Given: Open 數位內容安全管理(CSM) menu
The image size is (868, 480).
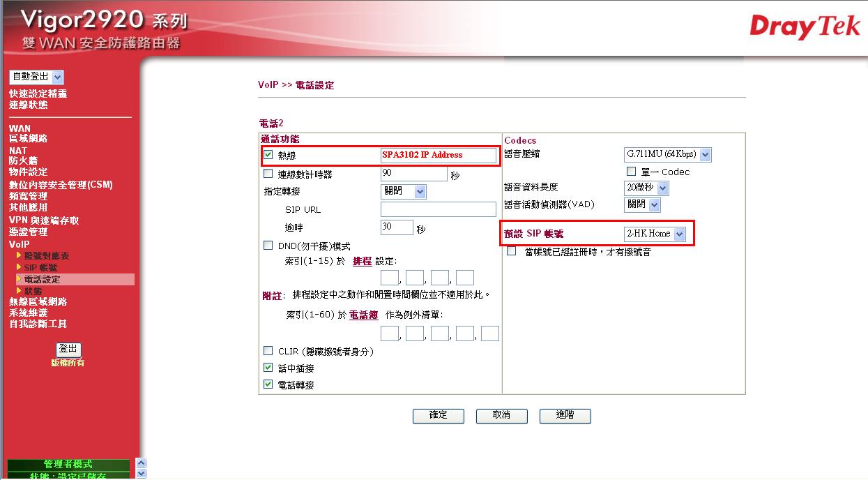Looking at the screenshot, I should 61,185.
